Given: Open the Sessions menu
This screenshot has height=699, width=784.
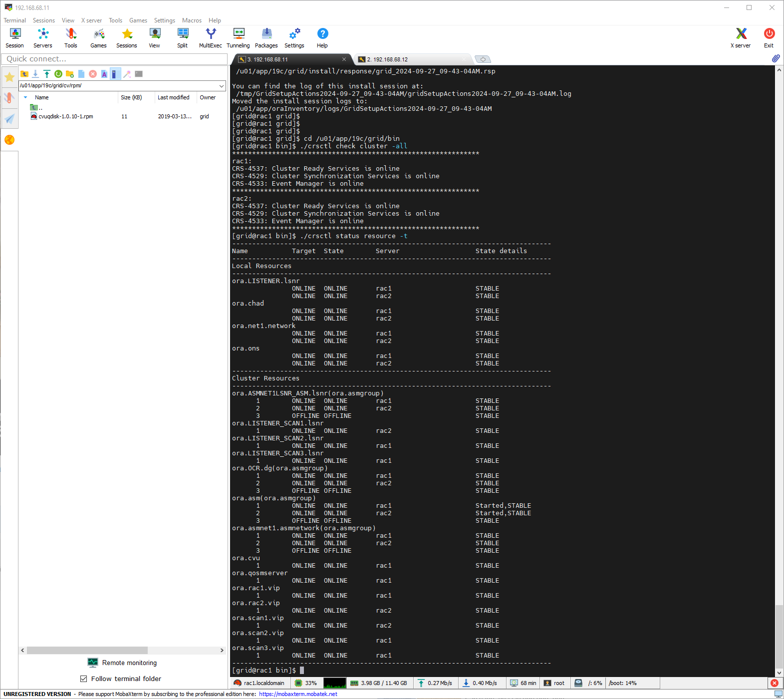Looking at the screenshot, I should [x=44, y=20].
